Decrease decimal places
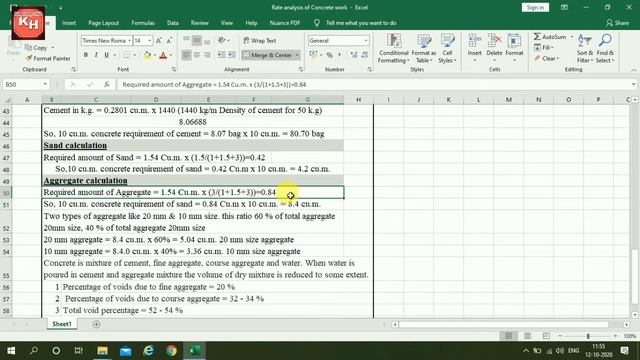Image resolution: width=640 pixels, height=360 pixels. point(364,55)
